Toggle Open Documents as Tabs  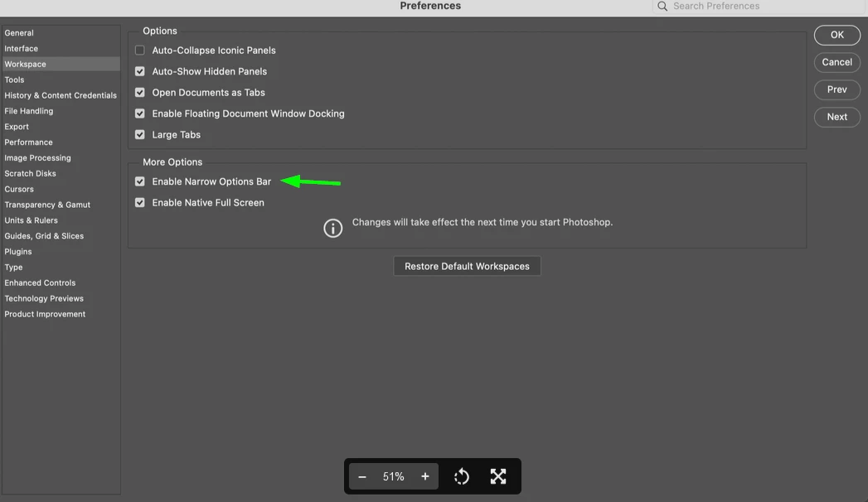pyautogui.click(x=140, y=92)
